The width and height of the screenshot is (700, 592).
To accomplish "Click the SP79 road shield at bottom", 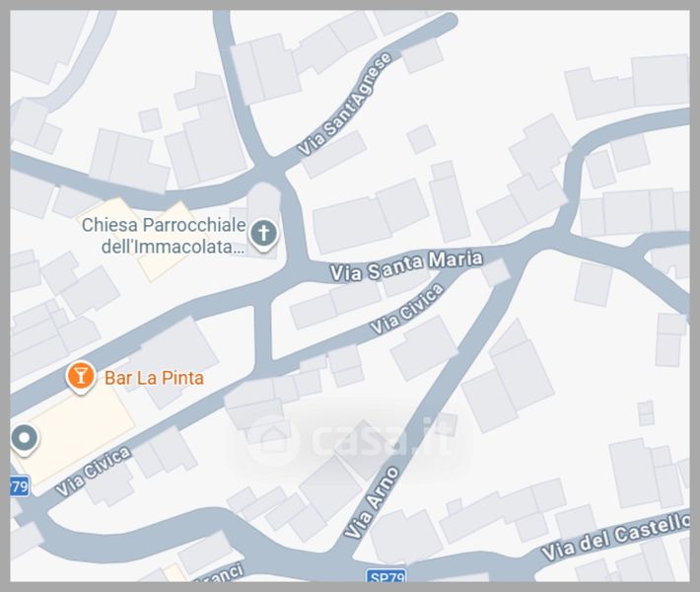I will (386, 576).
